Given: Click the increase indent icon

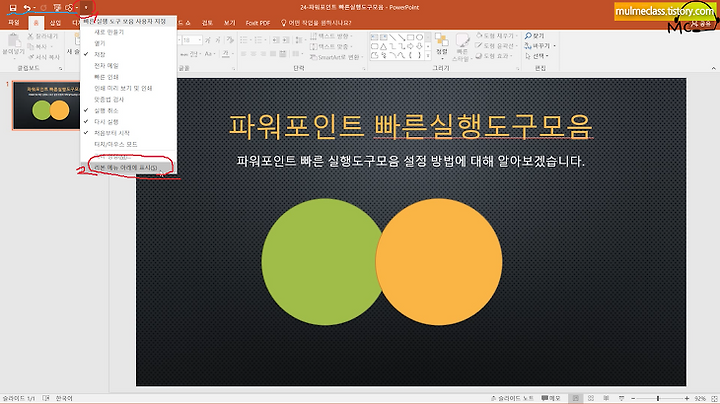Looking at the screenshot, I should tap(286, 40).
